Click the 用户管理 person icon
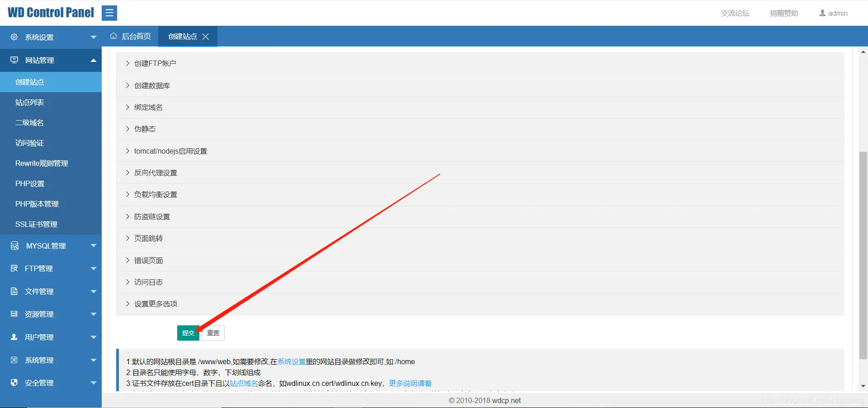The width and height of the screenshot is (868, 408). pos(14,337)
